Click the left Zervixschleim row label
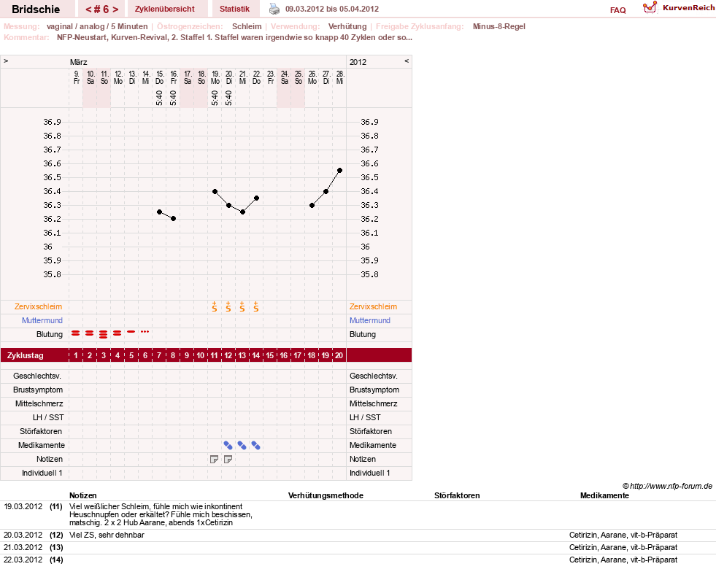716x588 pixels. tap(39, 307)
